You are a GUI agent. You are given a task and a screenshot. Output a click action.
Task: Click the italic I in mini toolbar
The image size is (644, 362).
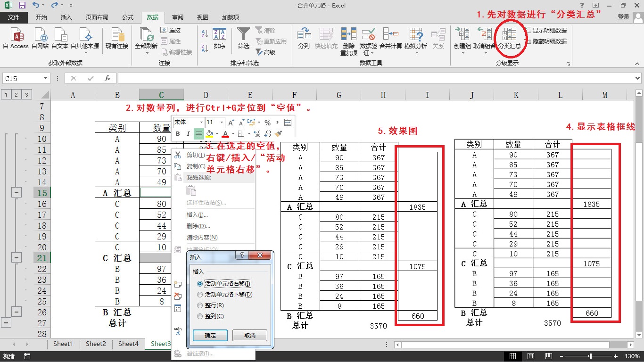pyautogui.click(x=188, y=134)
